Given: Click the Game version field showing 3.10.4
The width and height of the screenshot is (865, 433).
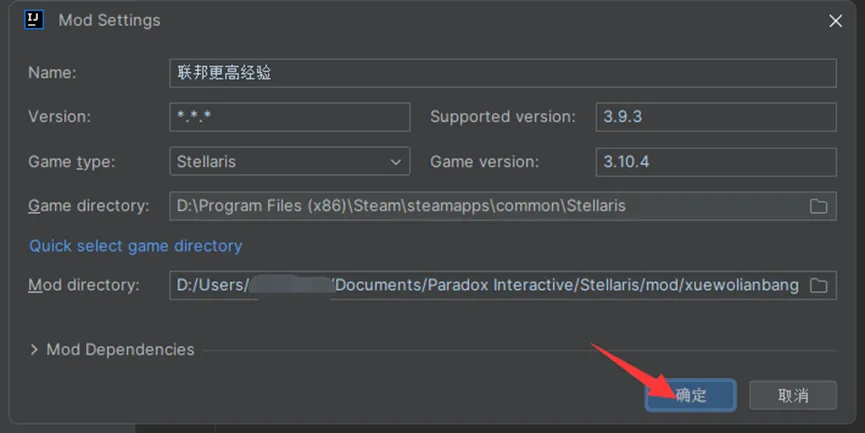Looking at the screenshot, I should 715,161.
